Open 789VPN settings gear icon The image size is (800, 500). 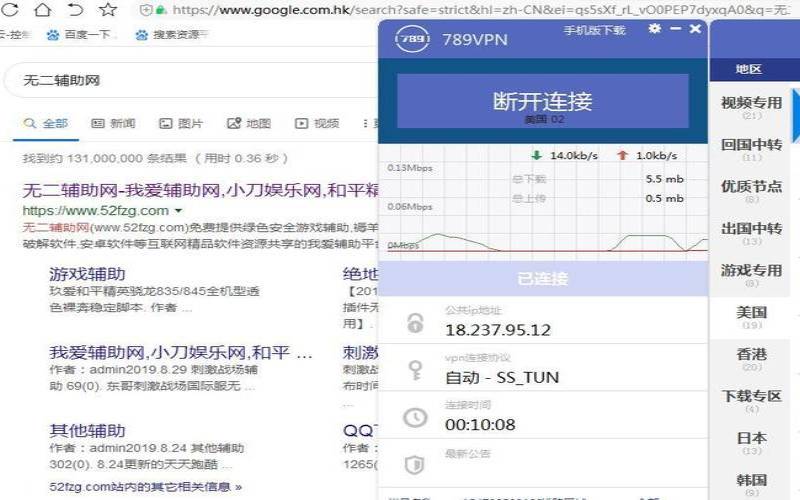tap(655, 29)
